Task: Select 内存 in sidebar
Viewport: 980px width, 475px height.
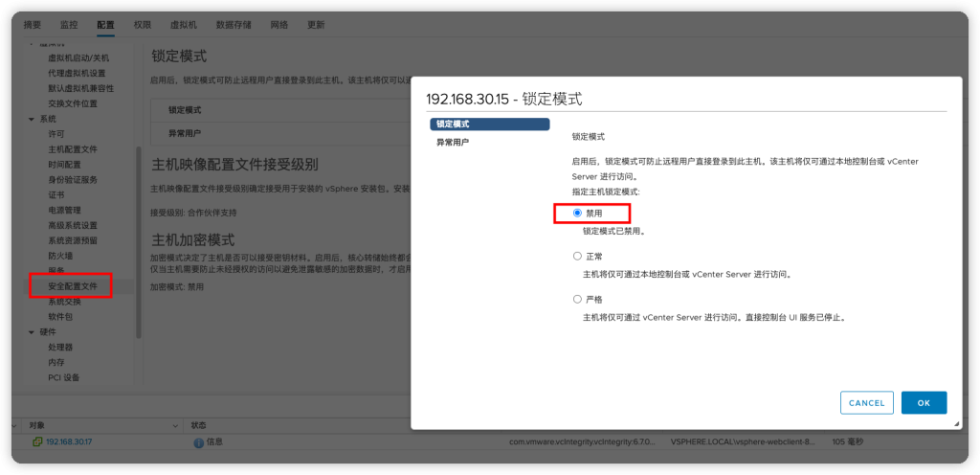Action: pyautogui.click(x=56, y=363)
